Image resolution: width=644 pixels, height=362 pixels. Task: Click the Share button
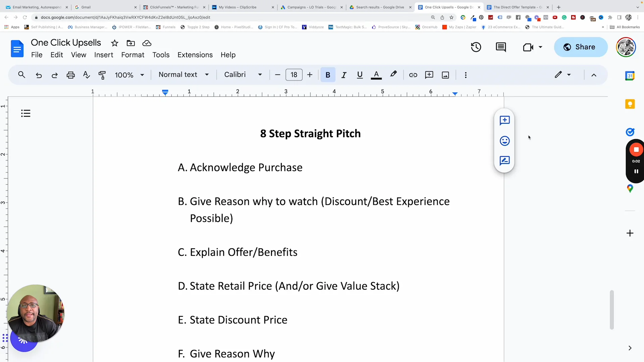tap(580, 47)
